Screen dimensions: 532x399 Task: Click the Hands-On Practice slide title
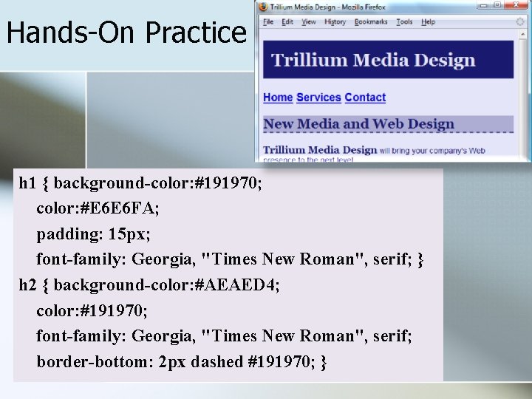click(x=126, y=33)
